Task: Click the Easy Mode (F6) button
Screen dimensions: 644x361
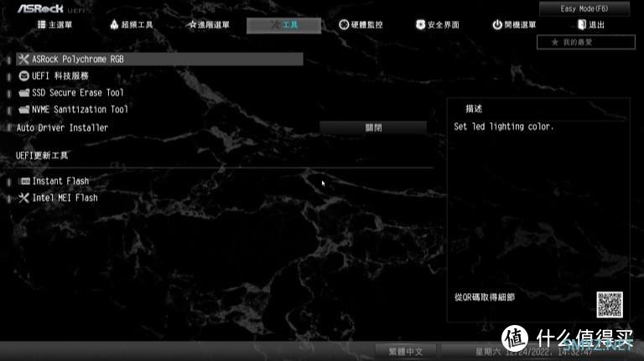Action: (584, 8)
